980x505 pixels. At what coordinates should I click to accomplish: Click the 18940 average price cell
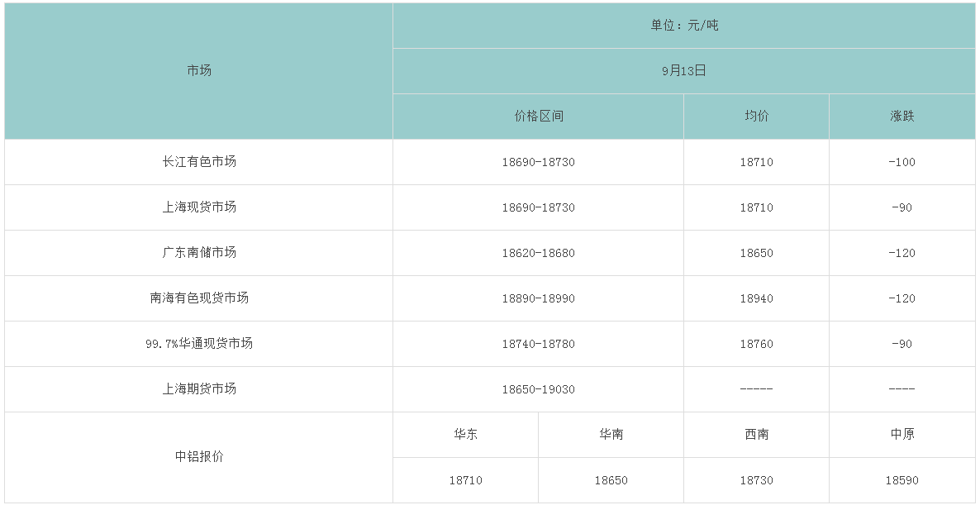(756, 298)
